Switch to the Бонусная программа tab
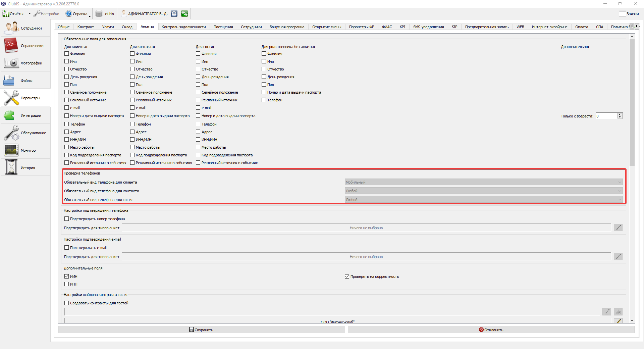This screenshot has width=644, height=349. [287, 27]
